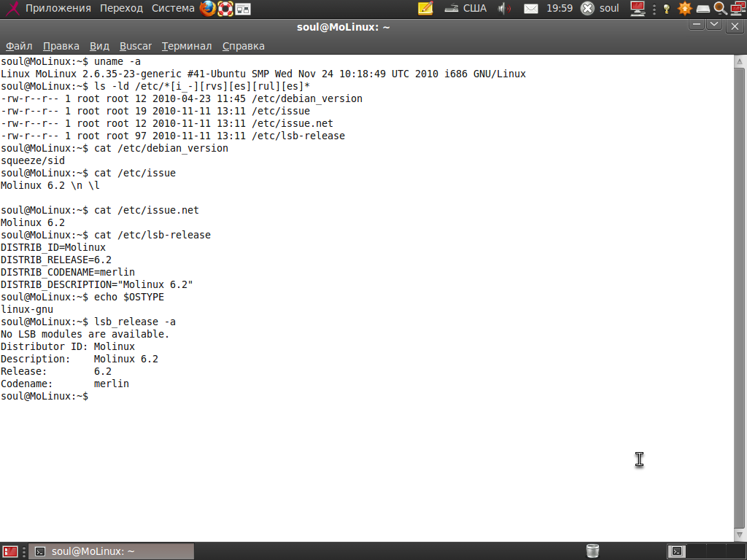
Task: Click the DISTRIB_CODENAME=merlin line
Action: click(68, 272)
